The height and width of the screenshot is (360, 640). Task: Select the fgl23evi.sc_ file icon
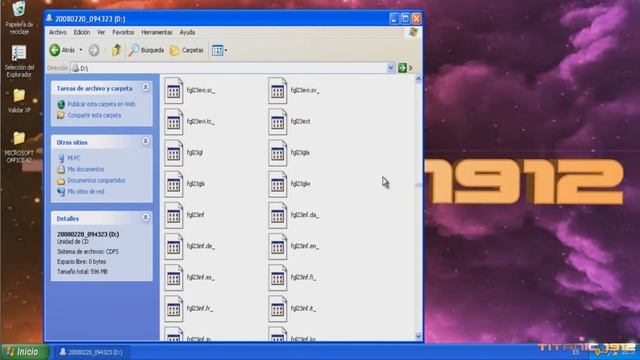tap(174, 90)
